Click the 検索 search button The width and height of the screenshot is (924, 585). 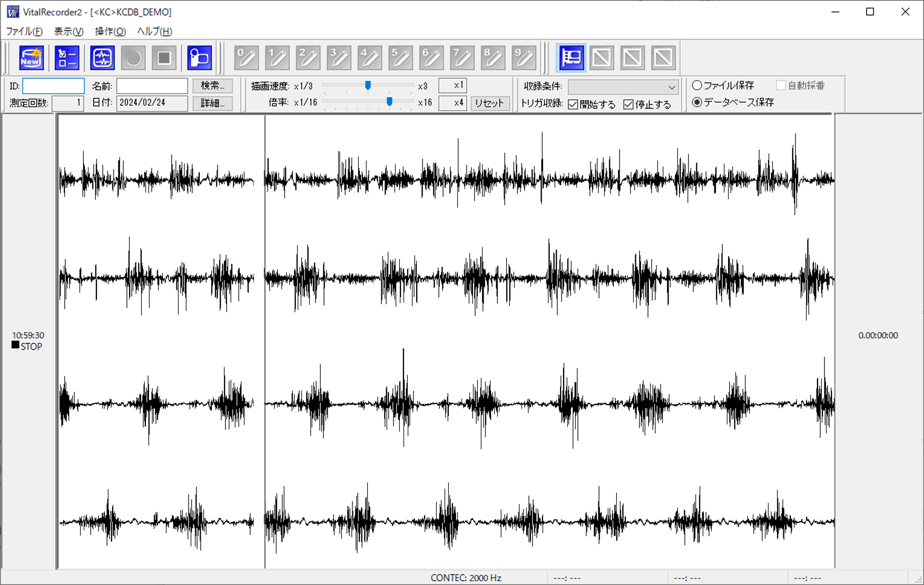212,85
